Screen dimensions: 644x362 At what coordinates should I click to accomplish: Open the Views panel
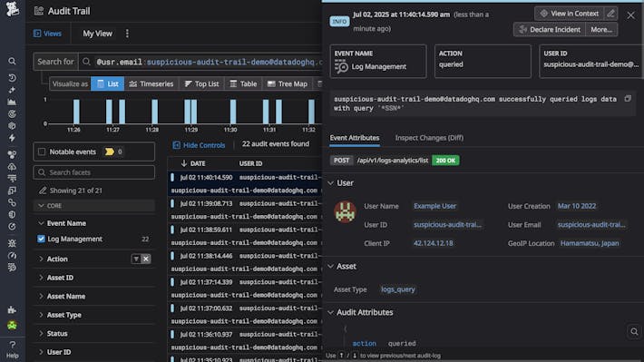coord(48,34)
